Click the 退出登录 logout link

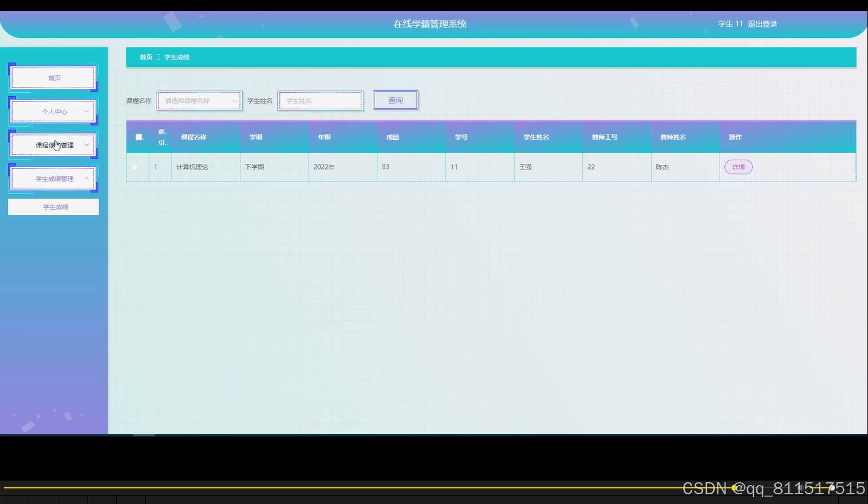762,24
